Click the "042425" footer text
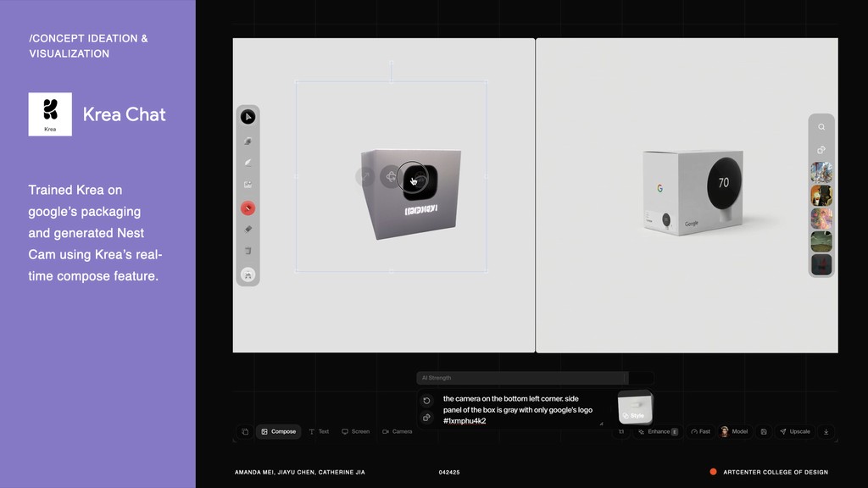Viewport: 868px width, 488px height. [449, 472]
